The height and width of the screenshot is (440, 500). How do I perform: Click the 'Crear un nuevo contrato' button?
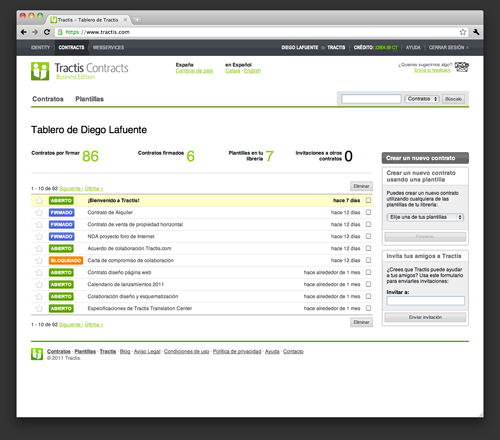coord(425,158)
